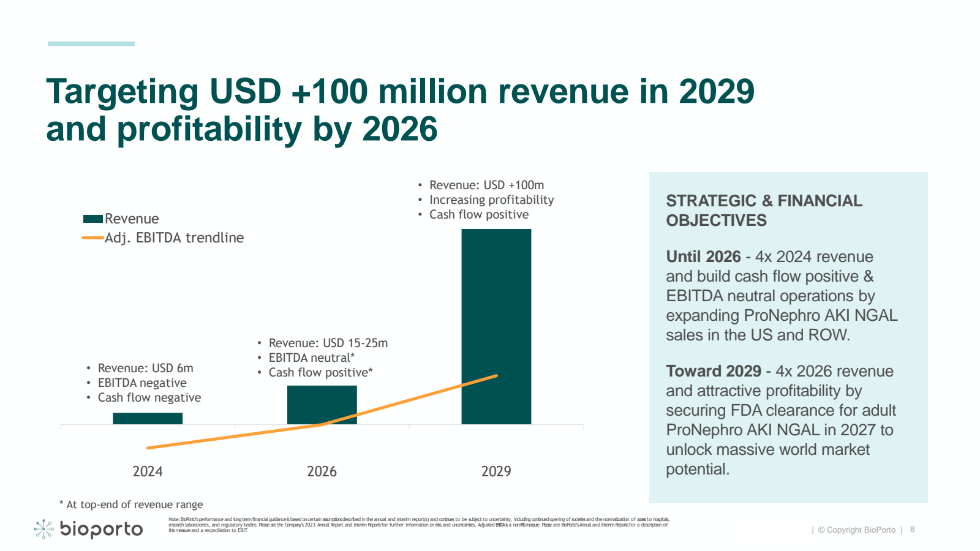The image size is (980, 551).
Task: Click the 'Revenue' legend label
Action: point(132,219)
